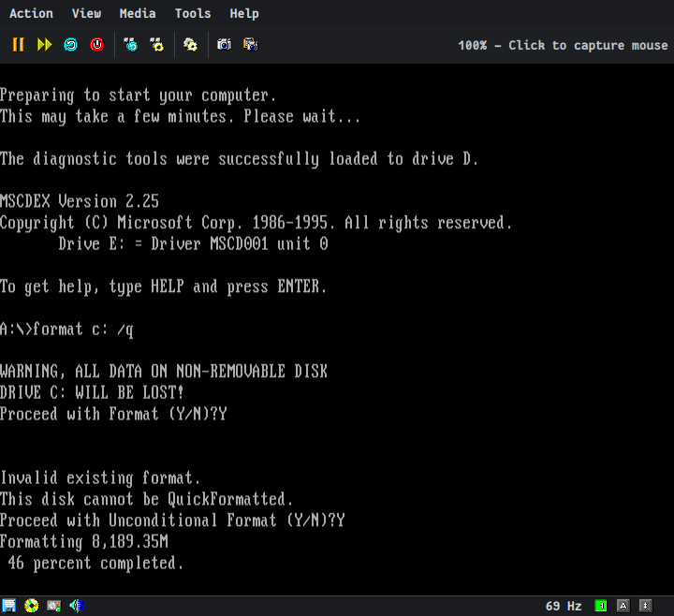Screen dimensions: 674x616
Task: Open the View menu
Action: [86, 13]
